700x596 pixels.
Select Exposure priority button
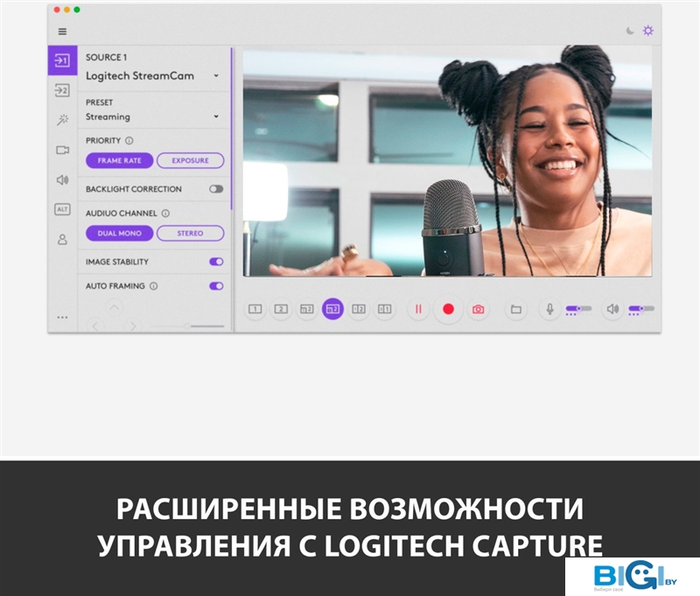[190, 161]
